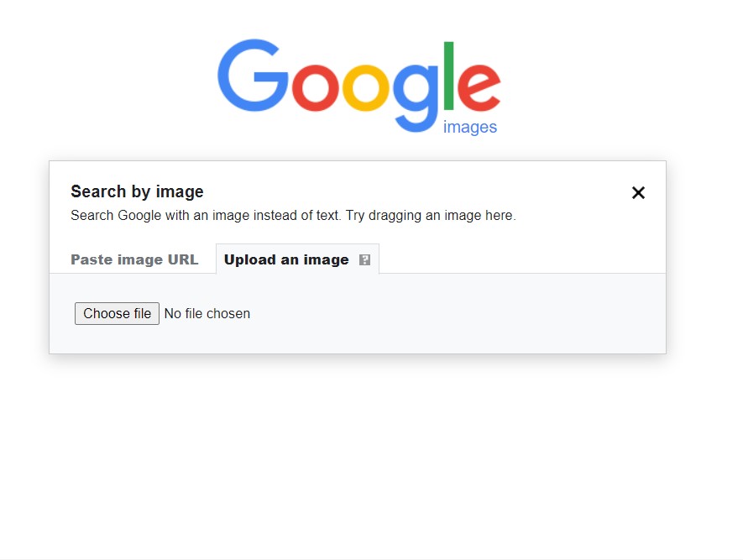Select the Upload an image tab

(286, 259)
